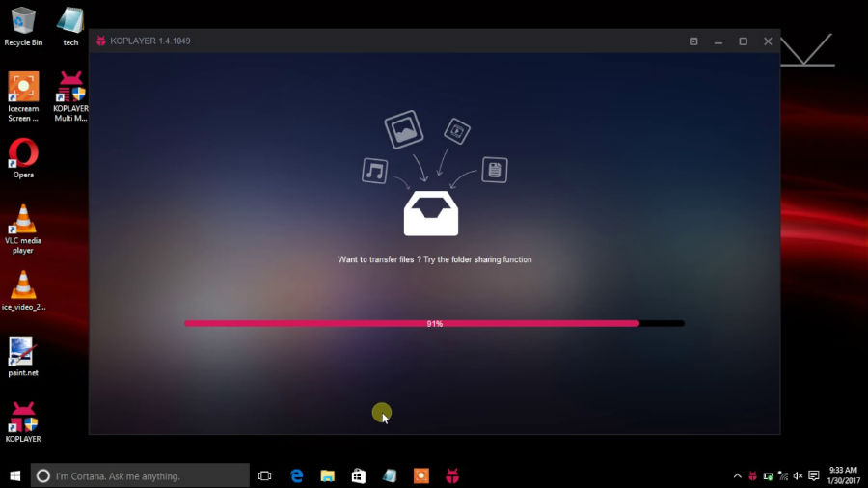Open the KOPLAYER title bar menu button
This screenshot has height=488, width=868.
pos(693,41)
